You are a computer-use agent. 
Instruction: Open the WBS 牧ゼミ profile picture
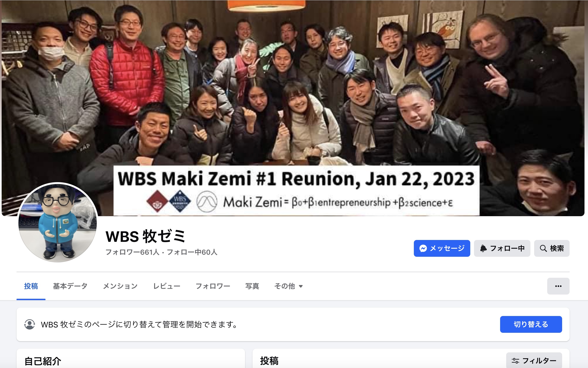58,222
